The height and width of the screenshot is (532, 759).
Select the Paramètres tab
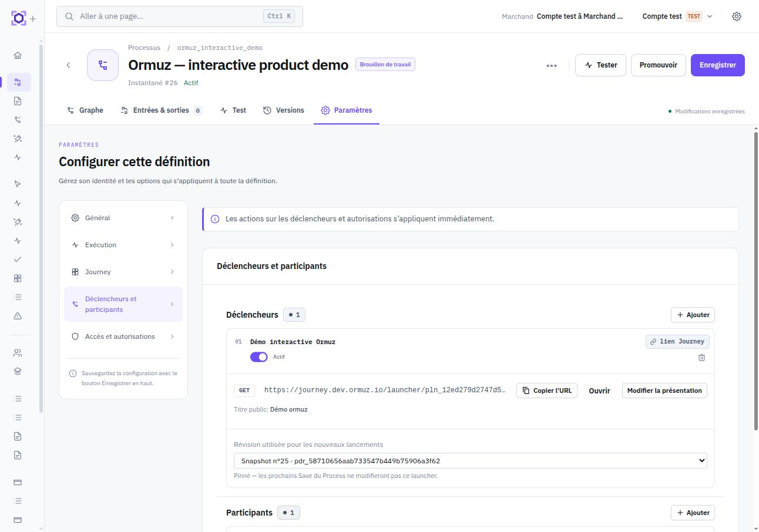click(x=347, y=110)
